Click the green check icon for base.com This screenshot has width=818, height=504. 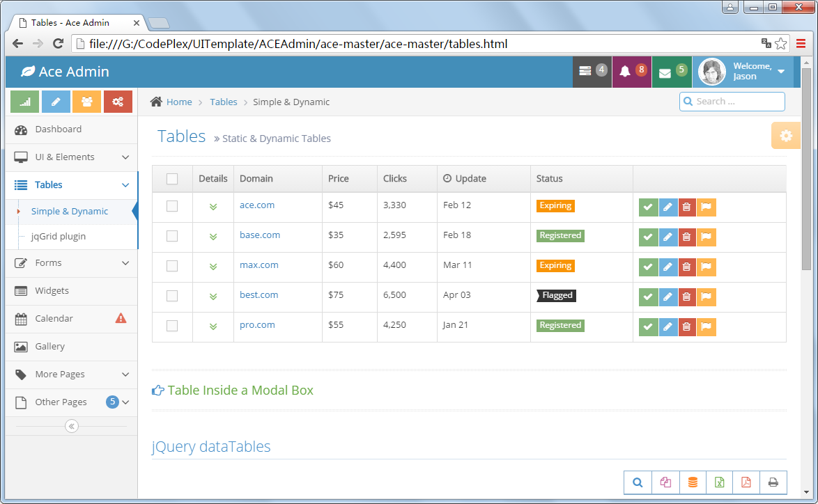[648, 237]
